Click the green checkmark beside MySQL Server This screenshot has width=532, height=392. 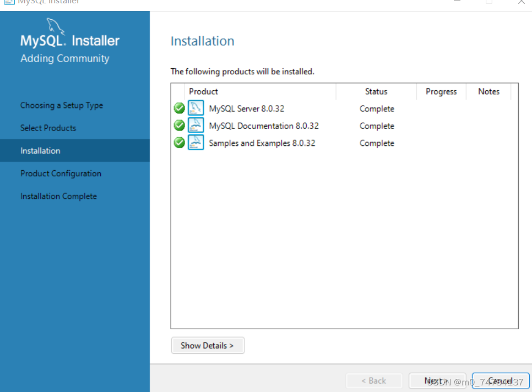tap(179, 108)
